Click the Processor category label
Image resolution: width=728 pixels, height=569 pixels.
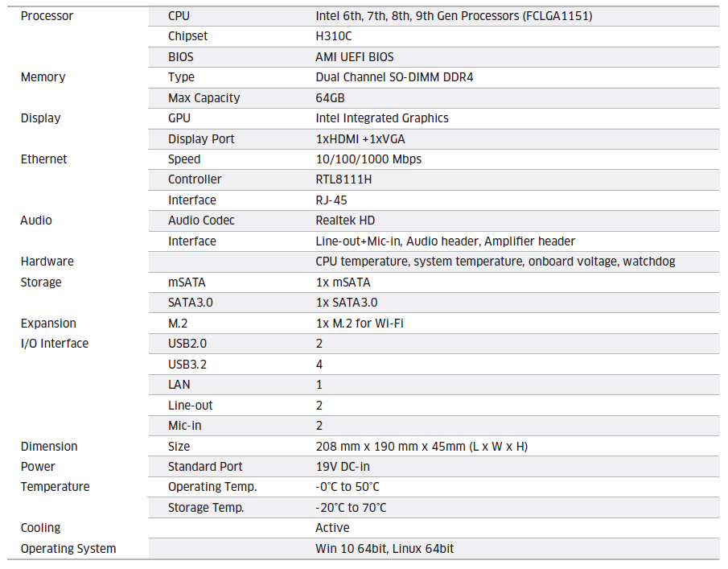47,16
